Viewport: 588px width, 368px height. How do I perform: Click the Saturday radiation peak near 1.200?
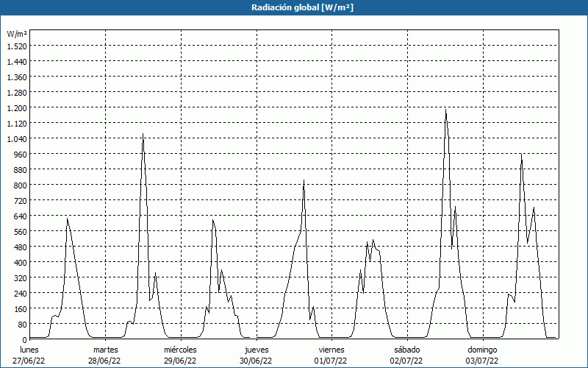[445, 109]
